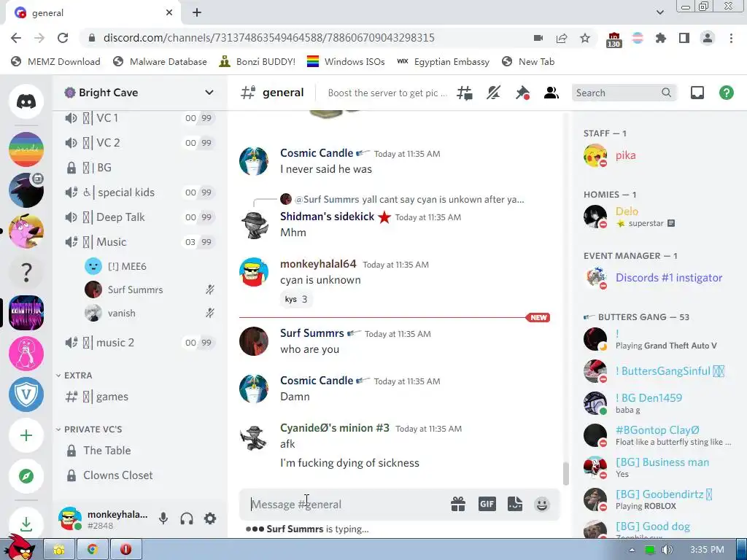Open Discord home direct messages icon
The height and width of the screenshot is (560, 747).
tap(26, 101)
